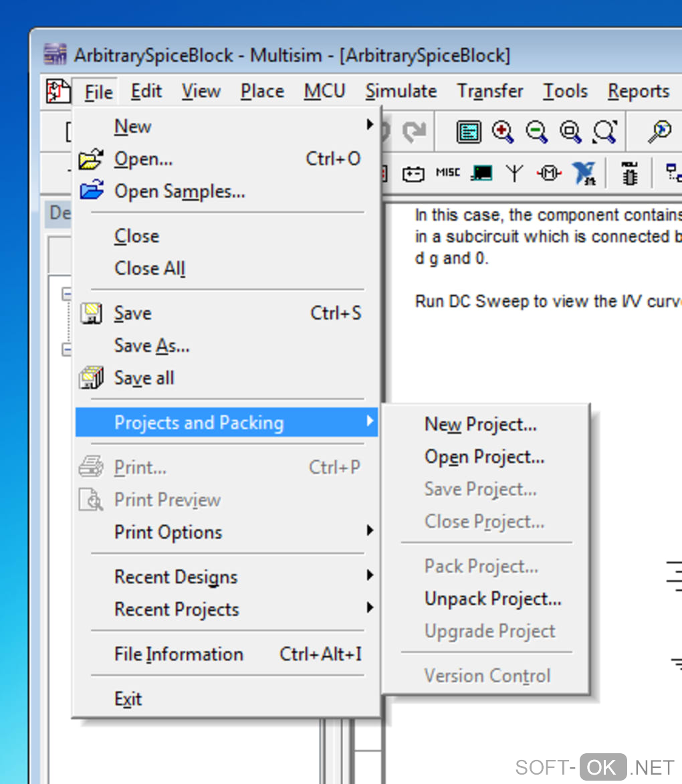Image resolution: width=682 pixels, height=784 pixels.
Task: Click the Electromechanical motor component icon
Action: click(x=548, y=173)
